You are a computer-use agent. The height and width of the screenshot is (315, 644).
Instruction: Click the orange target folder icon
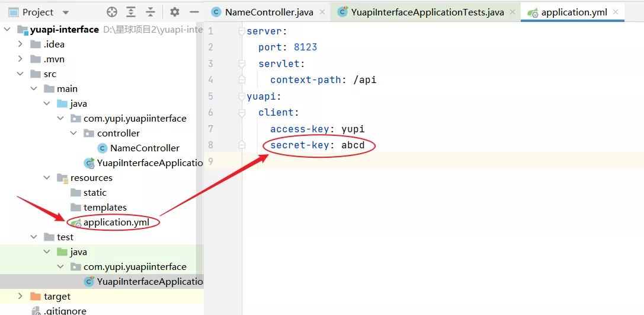point(36,296)
